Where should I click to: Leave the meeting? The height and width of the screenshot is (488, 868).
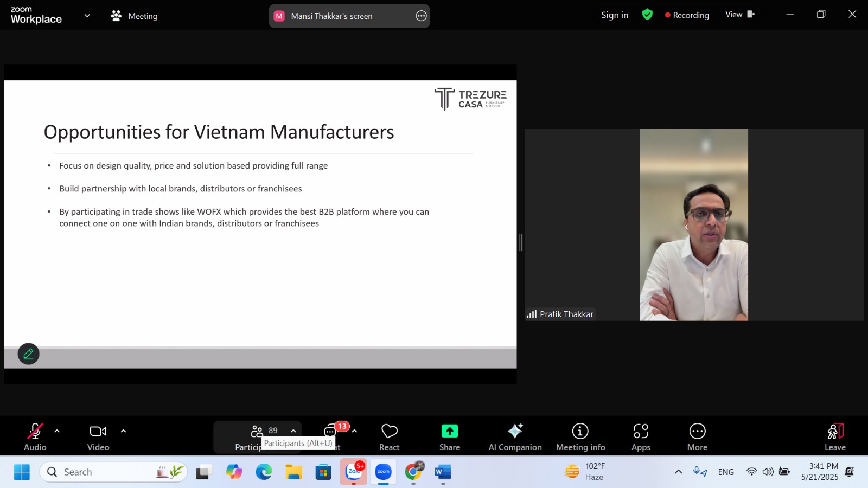tap(835, 436)
